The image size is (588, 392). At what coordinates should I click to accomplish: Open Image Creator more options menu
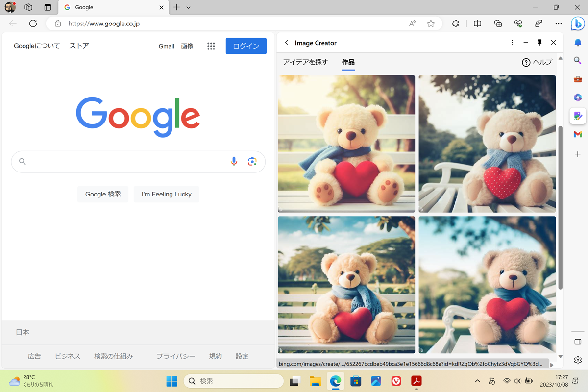(x=512, y=43)
